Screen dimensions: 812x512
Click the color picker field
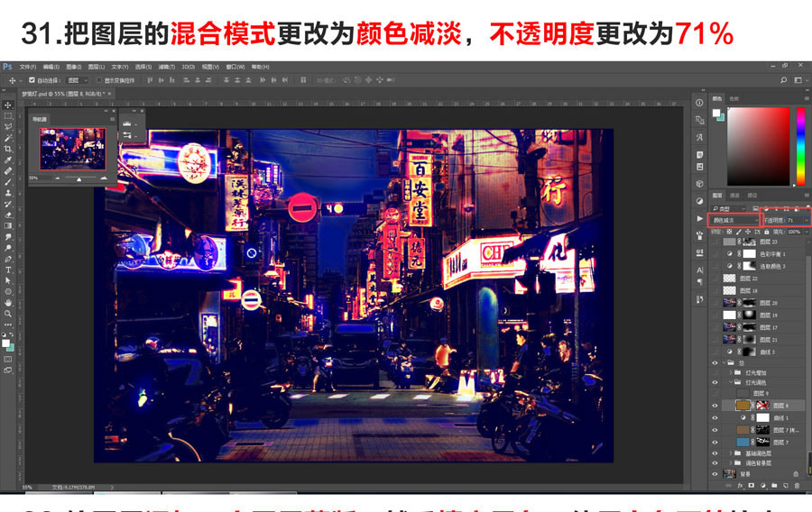tap(759, 146)
